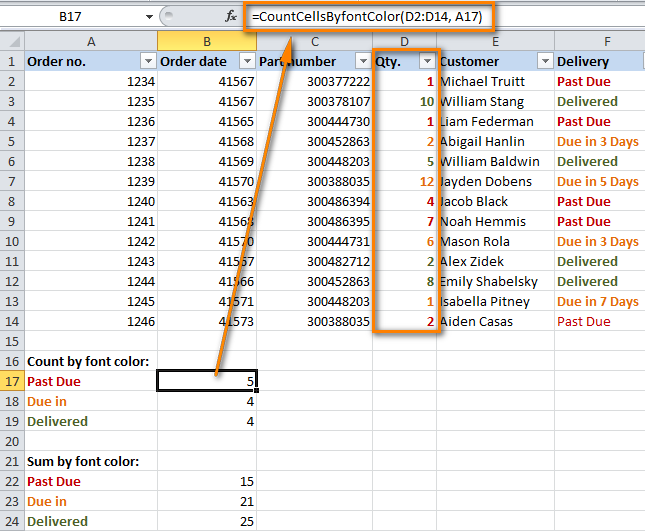This screenshot has height=531, width=645.
Task: Open the Order no. filter dropdown
Action: (x=147, y=61)
